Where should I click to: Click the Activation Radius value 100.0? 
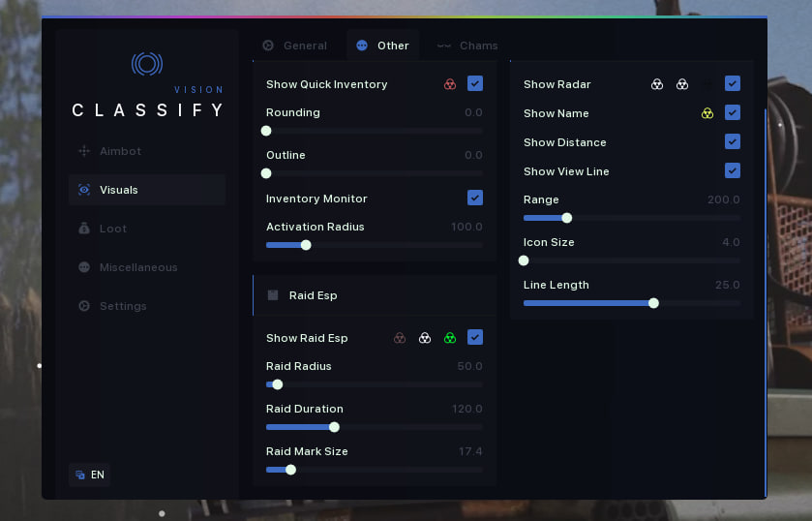click(466, 227)
